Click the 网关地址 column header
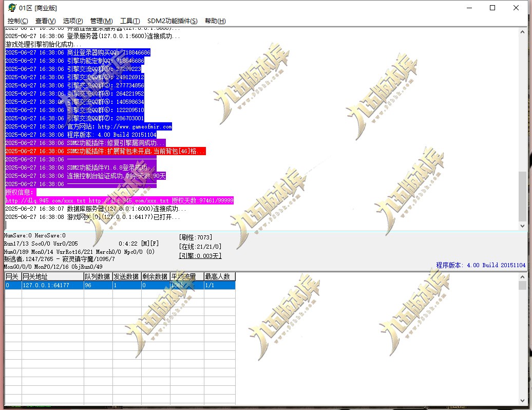Viewport: 532px width, 410px height. pyautogui.click(x=52, y=276)
